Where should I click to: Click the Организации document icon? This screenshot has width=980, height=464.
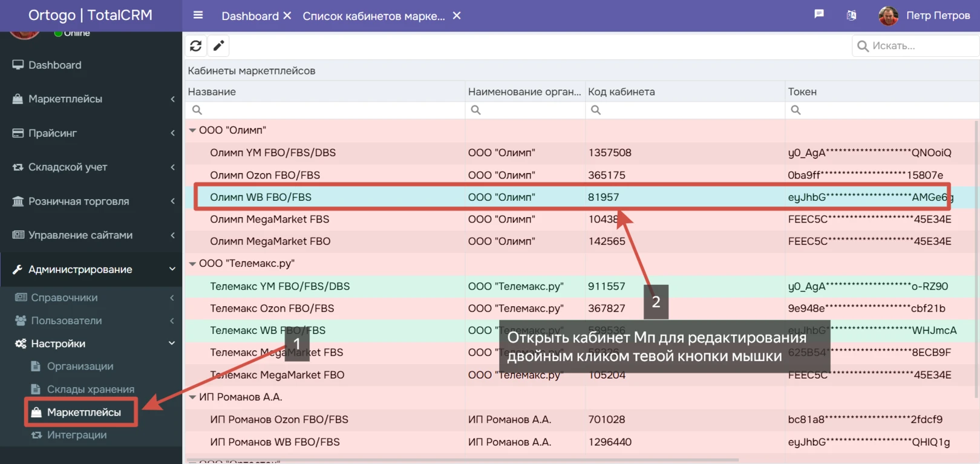[x=36, y=366]
